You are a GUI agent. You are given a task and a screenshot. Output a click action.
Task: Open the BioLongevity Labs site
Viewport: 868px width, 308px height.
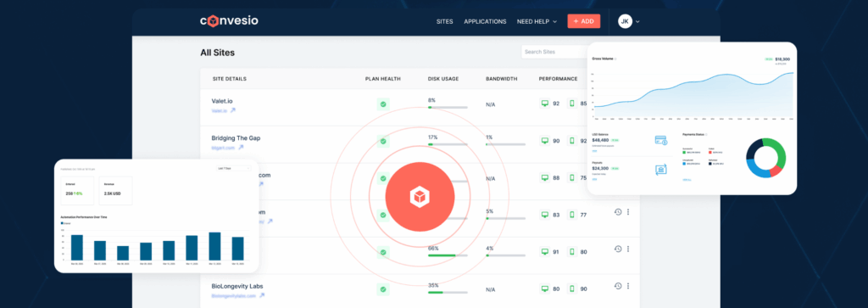237,287
